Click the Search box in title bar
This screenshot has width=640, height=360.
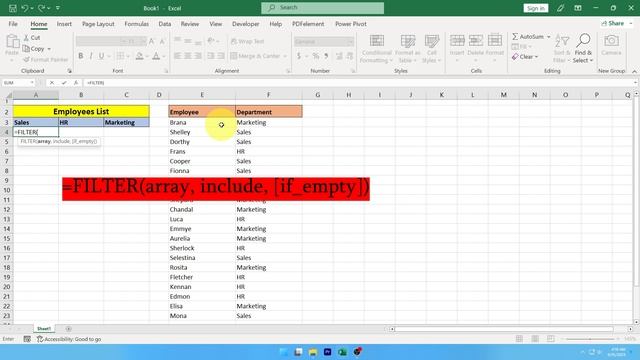(322, 8)
